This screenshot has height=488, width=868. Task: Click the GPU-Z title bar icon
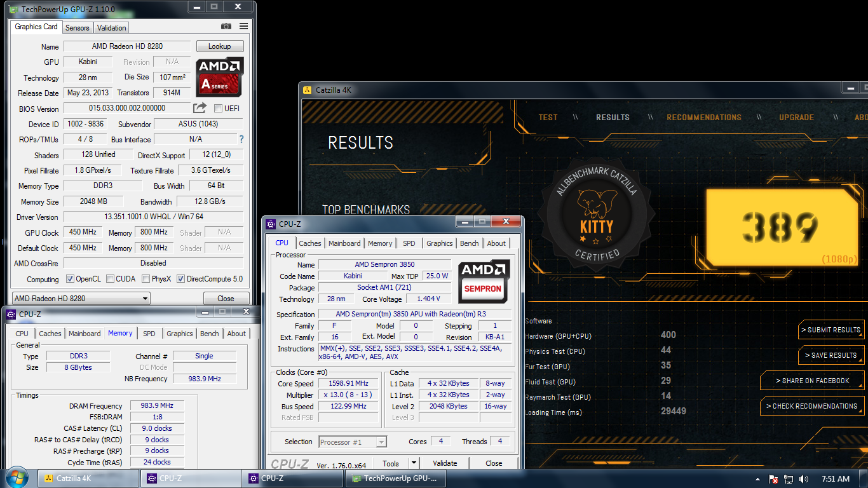[13, 9]
